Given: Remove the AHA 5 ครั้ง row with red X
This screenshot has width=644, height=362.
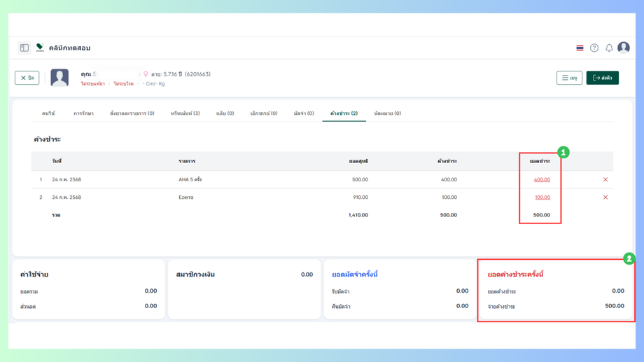Looking at the screenshot, I should pos(605,179).
